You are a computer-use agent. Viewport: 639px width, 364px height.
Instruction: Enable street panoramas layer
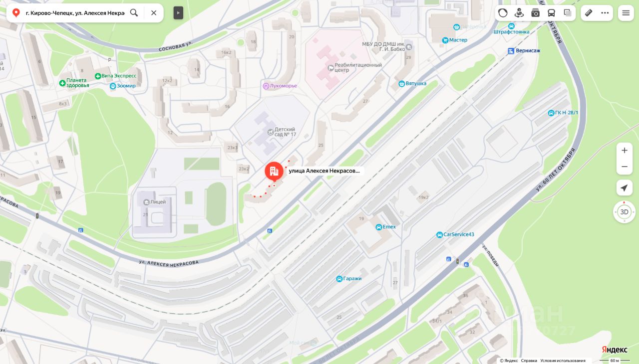pos(519,13)
